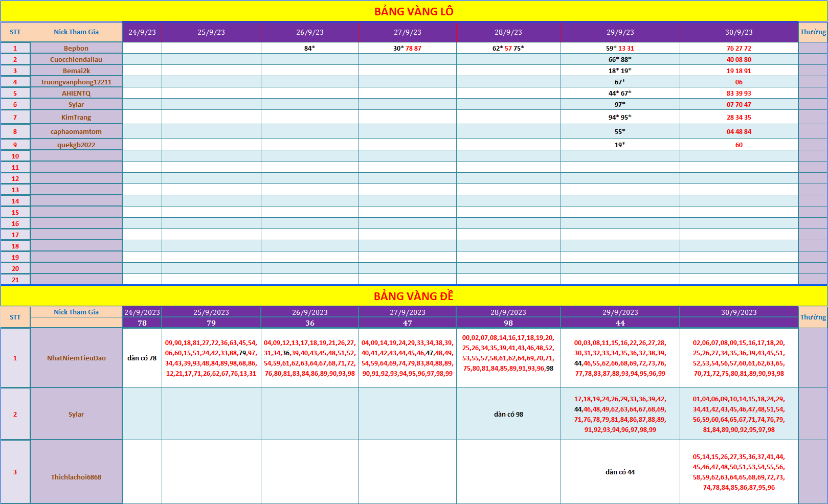The height and width of the screenshot is (504, 828).
Task: Select the Thichlachoi6868 name cell
Action: click(x=76, y=476)
